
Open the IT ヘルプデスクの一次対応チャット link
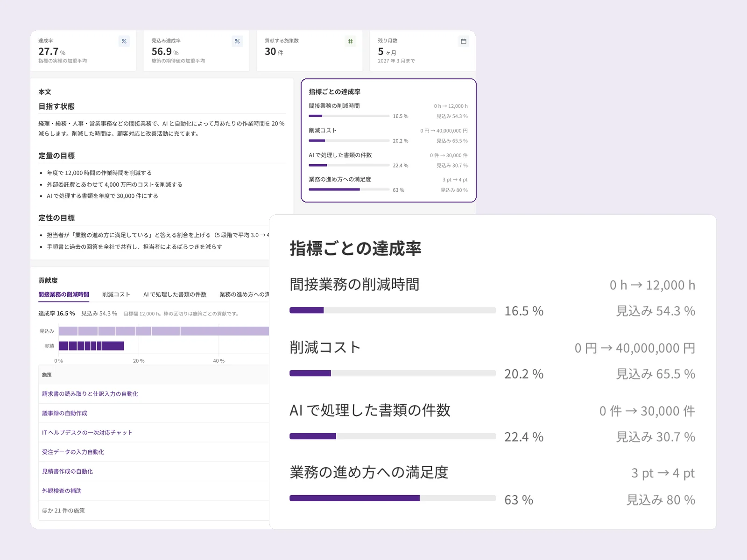click(x=87, y=433)
